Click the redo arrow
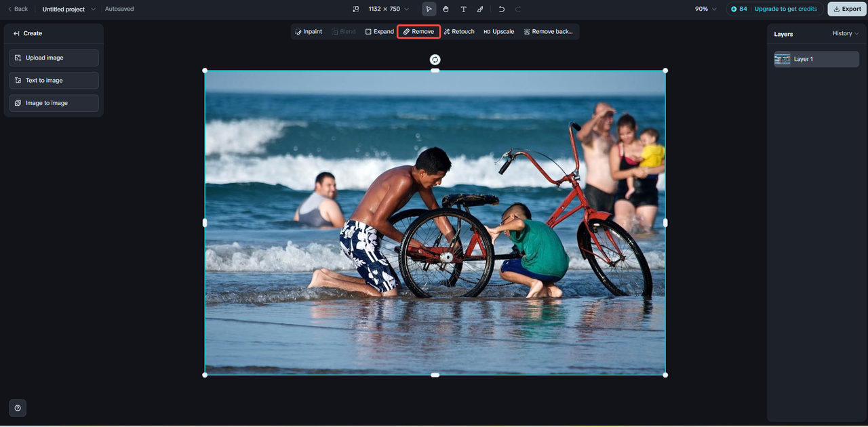 (518, 9)
